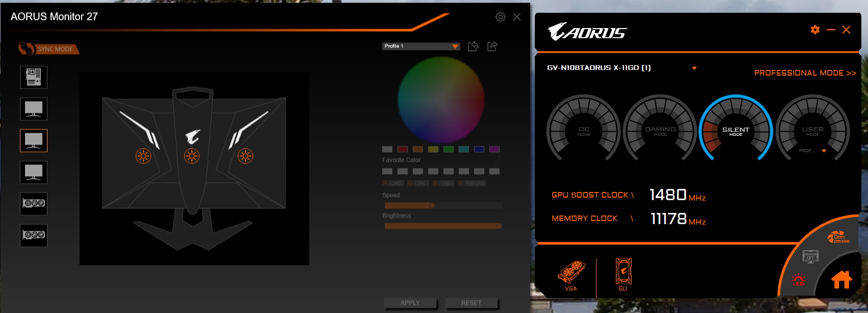Click the B value input field
Image resolution: width=868 pixels, height=313 pixels.
coord(447,183)
